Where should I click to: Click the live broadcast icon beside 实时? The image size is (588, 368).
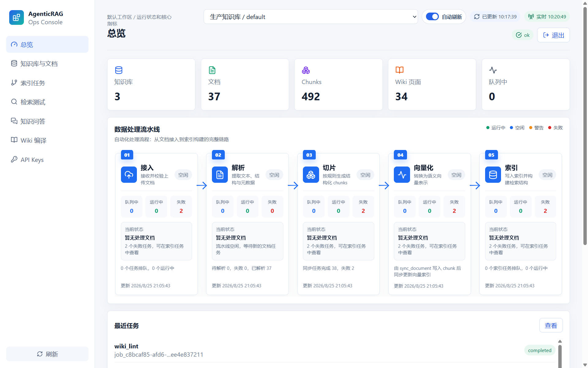point(531,17)
